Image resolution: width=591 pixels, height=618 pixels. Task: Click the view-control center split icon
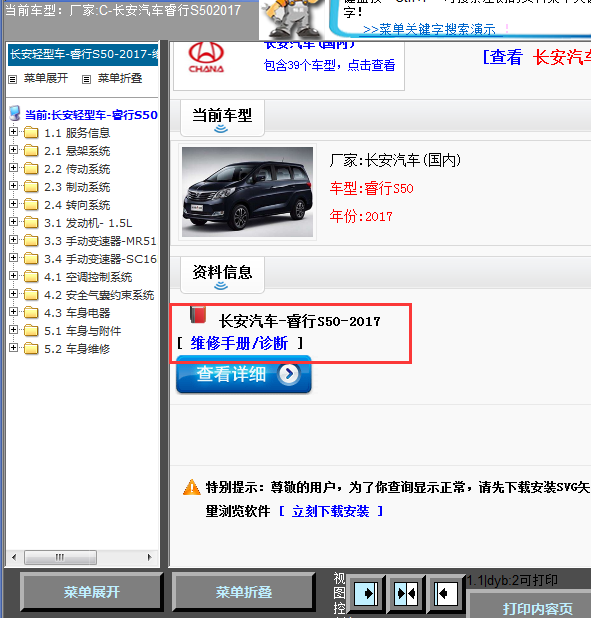click(406, 593)
